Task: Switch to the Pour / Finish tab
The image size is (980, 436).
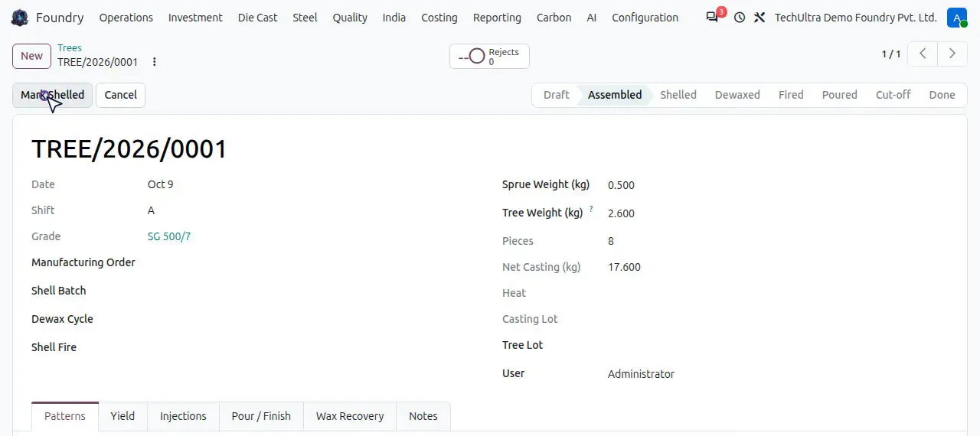Action: pyautogui.click(x=261, y=416)
